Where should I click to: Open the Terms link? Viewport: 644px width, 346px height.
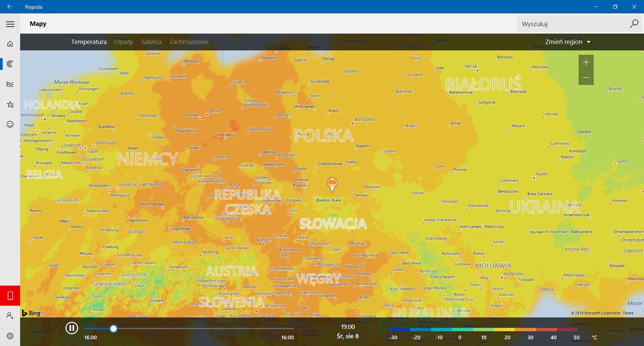pos(628,313)
